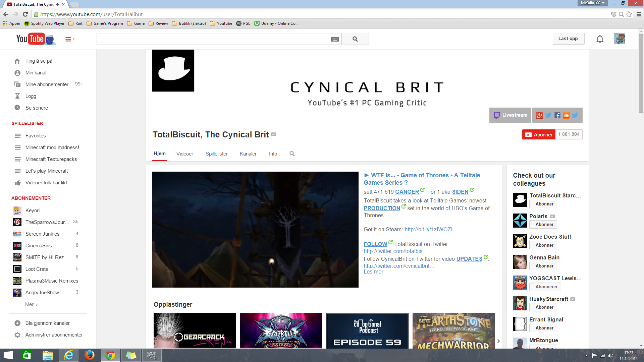Open Twitter icon between Google+ and Facebook
Viewport: 644px width, 362px height.
[548, 115]
